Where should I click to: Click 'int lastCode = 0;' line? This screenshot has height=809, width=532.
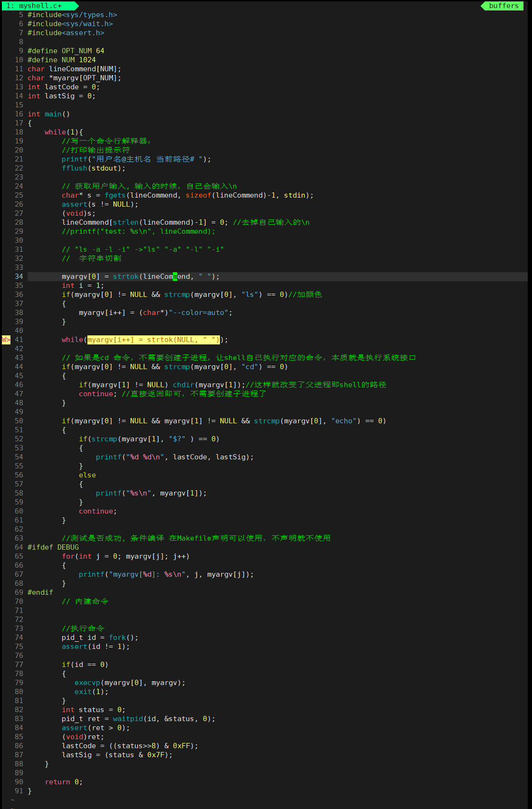pyautogui.click(x=64, y=87)
